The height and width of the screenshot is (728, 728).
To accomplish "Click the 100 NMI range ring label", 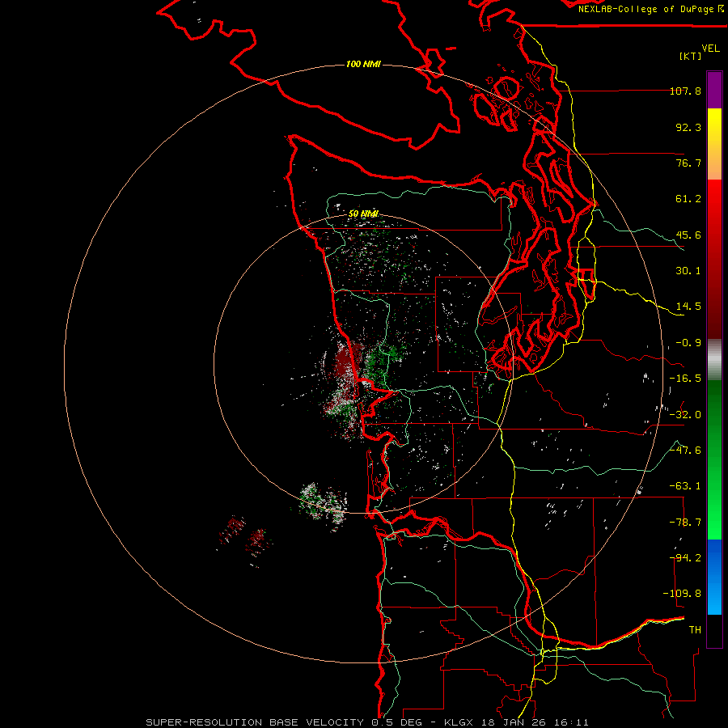I will point(363,64).
